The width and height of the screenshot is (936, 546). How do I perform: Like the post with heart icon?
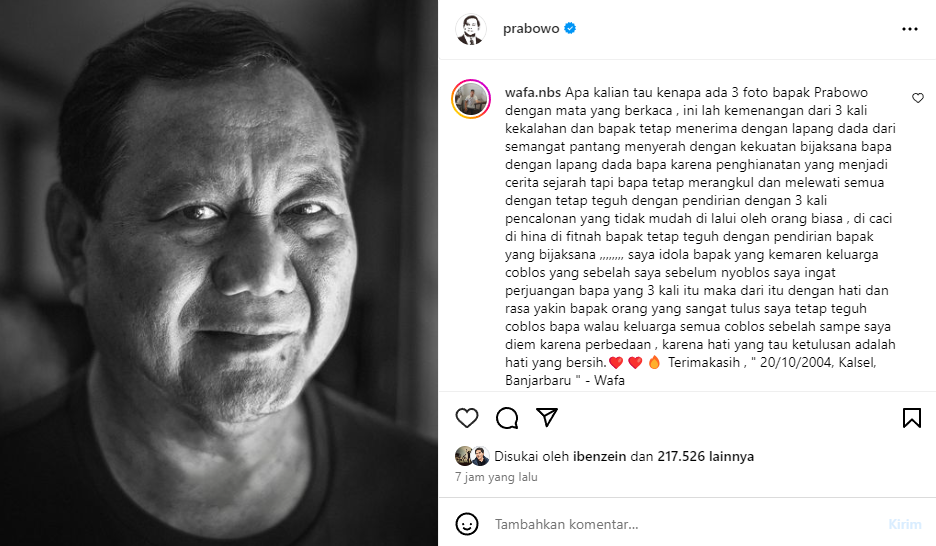467,418
